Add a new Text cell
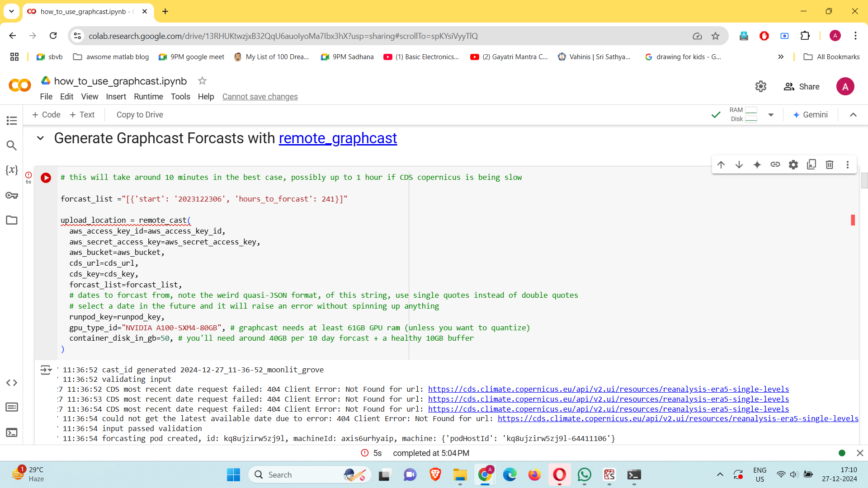Viewport: 868px width, 488px height. [x=82, y=115]
